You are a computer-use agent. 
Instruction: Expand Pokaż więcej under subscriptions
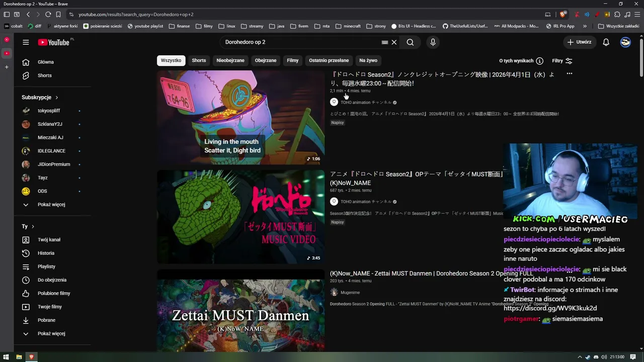52,205
